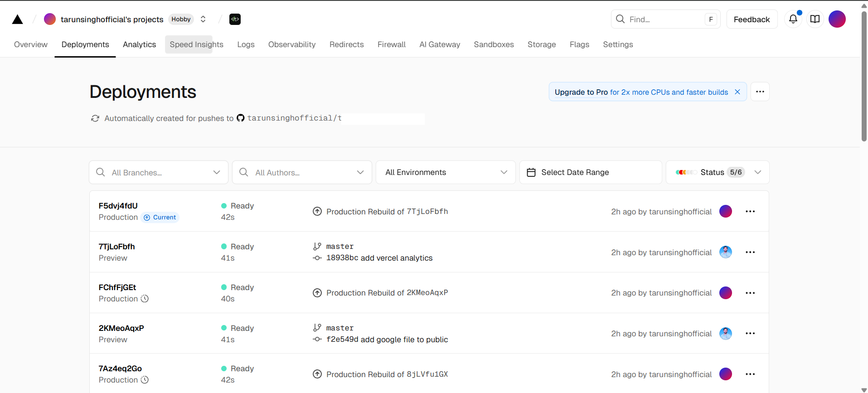Open commit 18938bc add vercel analytics
The height and width of the screenshot is (393, 868).
(x=379, y=258)
